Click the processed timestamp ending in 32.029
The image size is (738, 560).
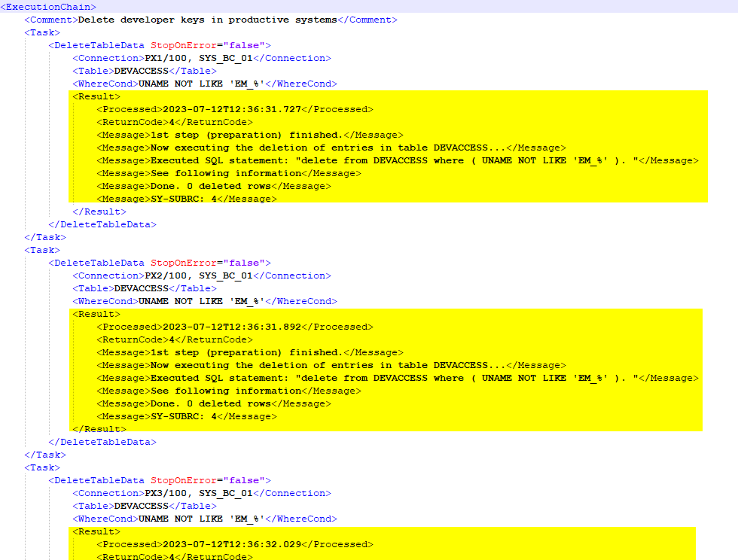point(232,544)
